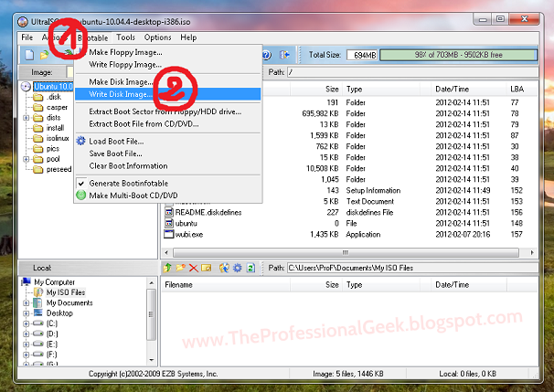The height and width of the screenshot is (392, 554).
Task: Click the local tree vertical scrollbar thumb
Action: pos(151,314)
